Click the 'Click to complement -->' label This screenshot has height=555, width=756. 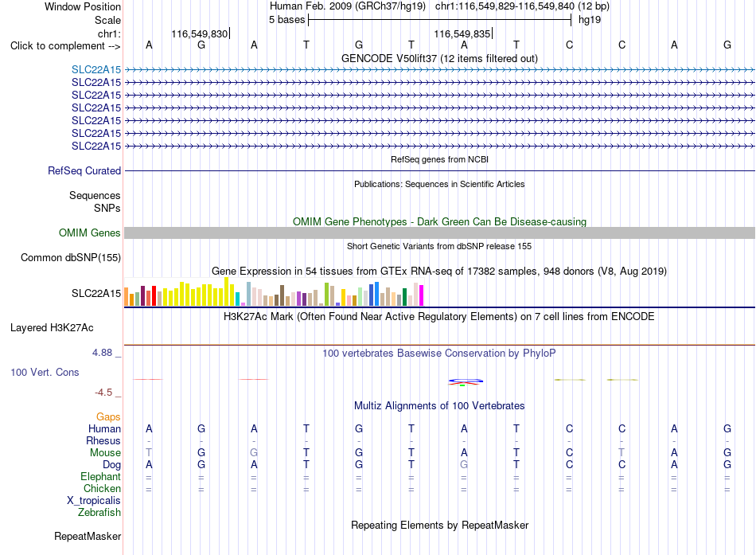pos(65,46)
